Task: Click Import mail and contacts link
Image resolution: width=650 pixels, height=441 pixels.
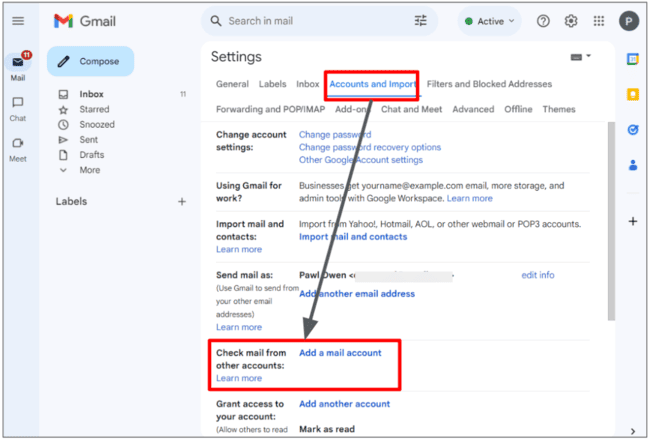Action: tap(353, 237)
